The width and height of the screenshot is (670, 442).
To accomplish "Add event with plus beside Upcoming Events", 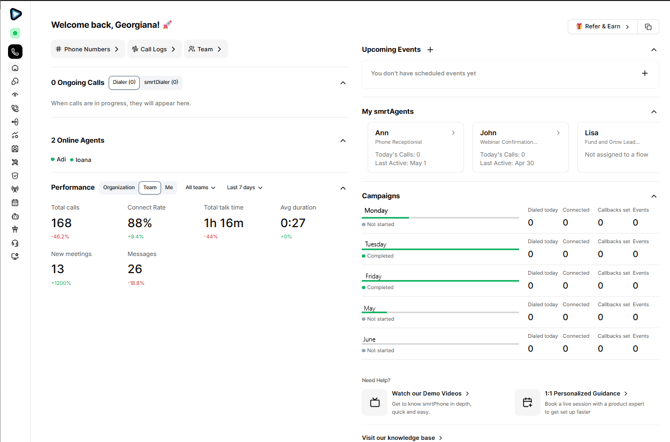I will (430, 50).
